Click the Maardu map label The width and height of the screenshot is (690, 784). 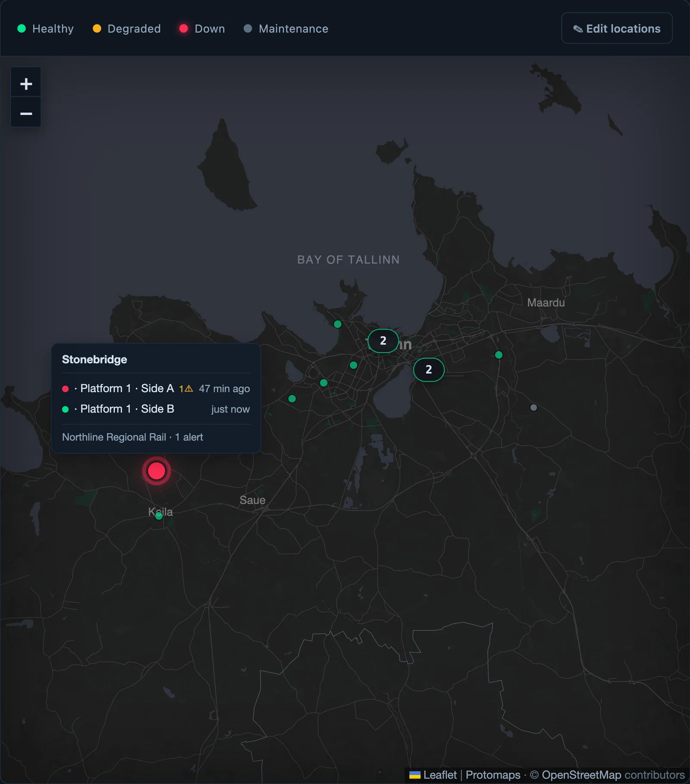coord(546,302)
